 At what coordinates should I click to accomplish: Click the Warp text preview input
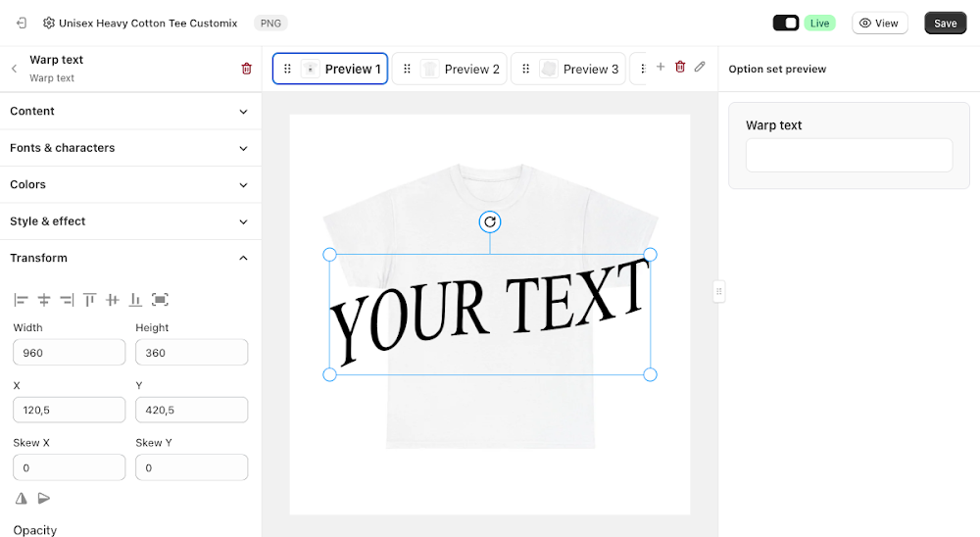click(849, 155)
